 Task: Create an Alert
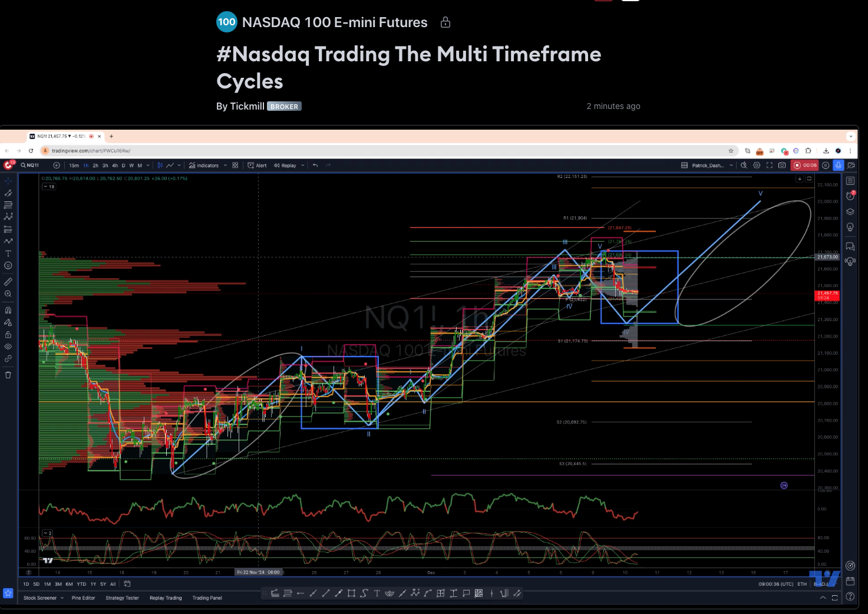tap(257, 166)
